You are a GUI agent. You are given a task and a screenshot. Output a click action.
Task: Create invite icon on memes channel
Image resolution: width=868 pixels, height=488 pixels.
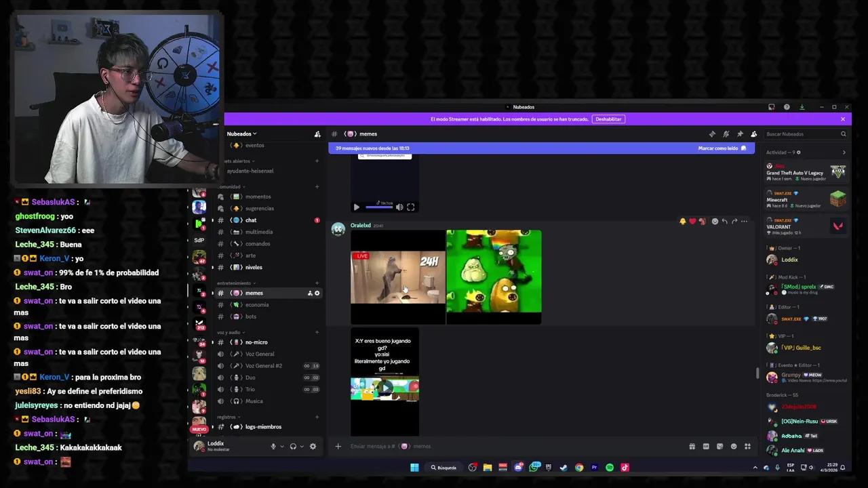310,293
